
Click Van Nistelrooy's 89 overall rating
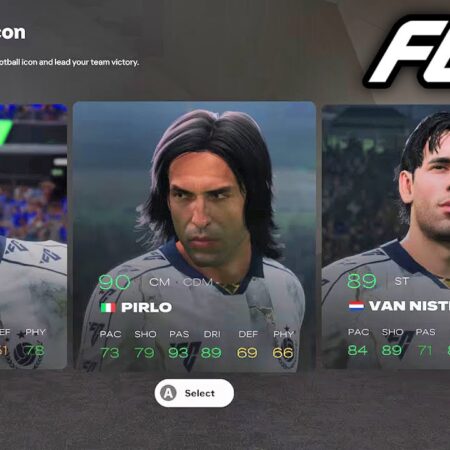coord(362,281)
